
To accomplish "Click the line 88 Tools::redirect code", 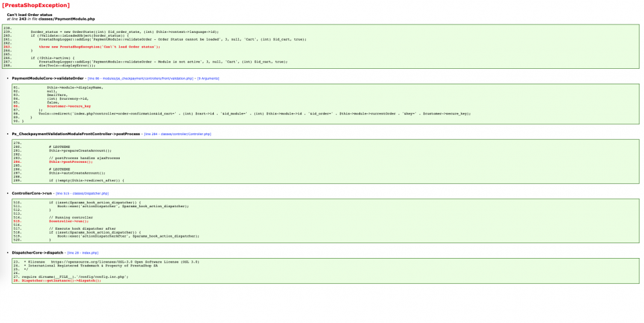I will pos(254,114).
